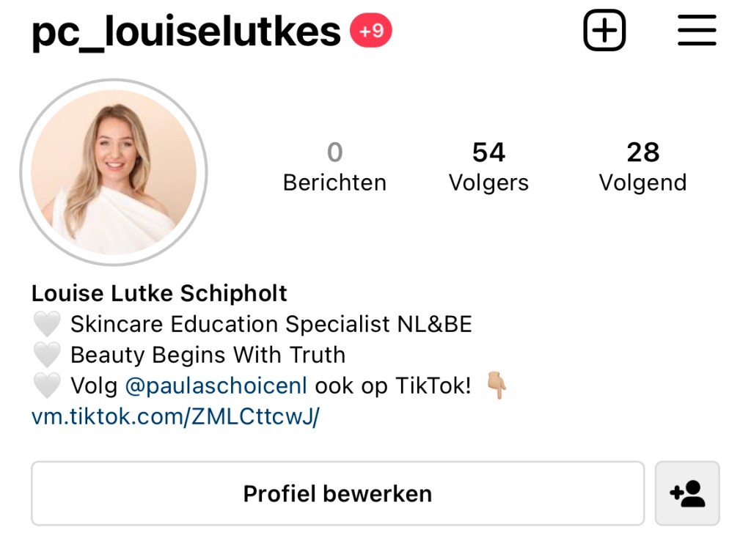This screenshot has height=560, width=751.
Task: Tap the Beauty Begins With Truth line
Action: click(208, 355)
